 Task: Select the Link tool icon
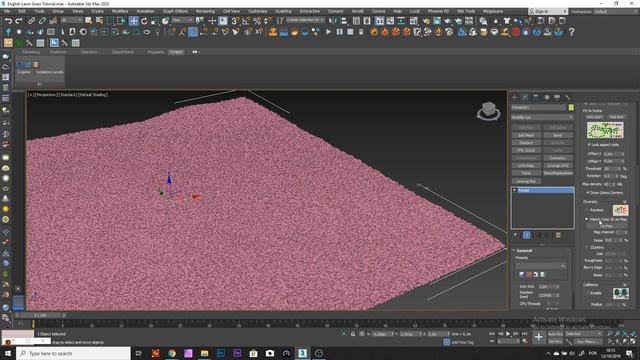click(x=31, y=21)
